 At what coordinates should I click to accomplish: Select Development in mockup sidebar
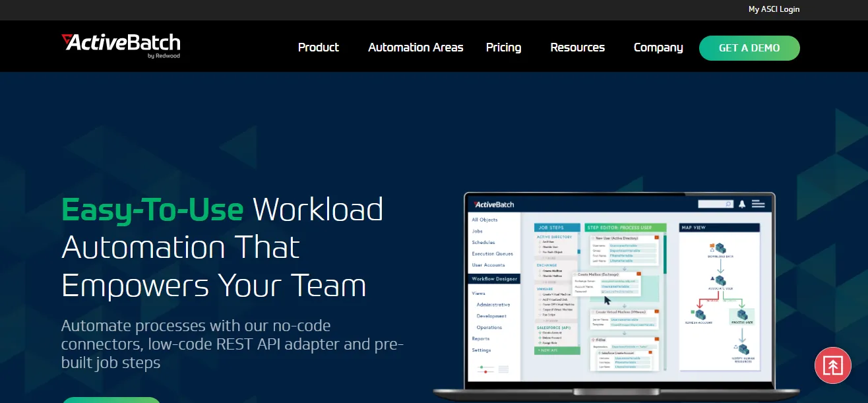point(492,316)
